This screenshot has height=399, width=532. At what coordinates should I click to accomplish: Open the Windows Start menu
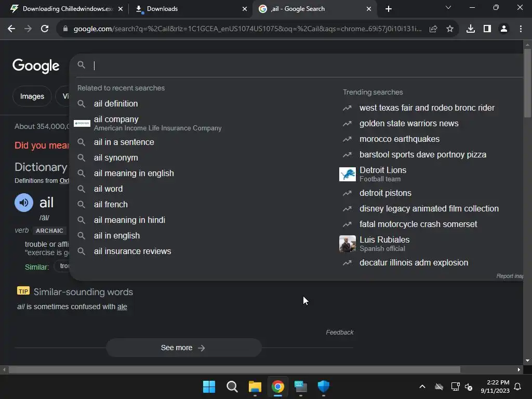click(x=209, y=387)
